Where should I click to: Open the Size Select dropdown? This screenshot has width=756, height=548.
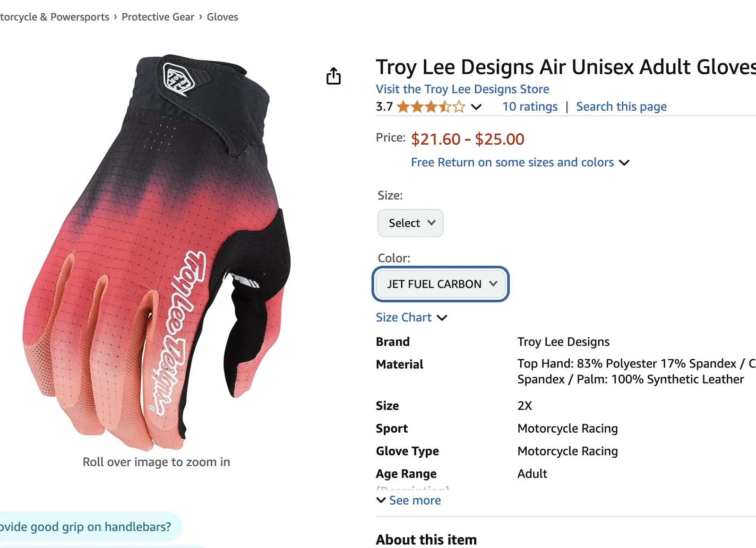tap(410, 223)
